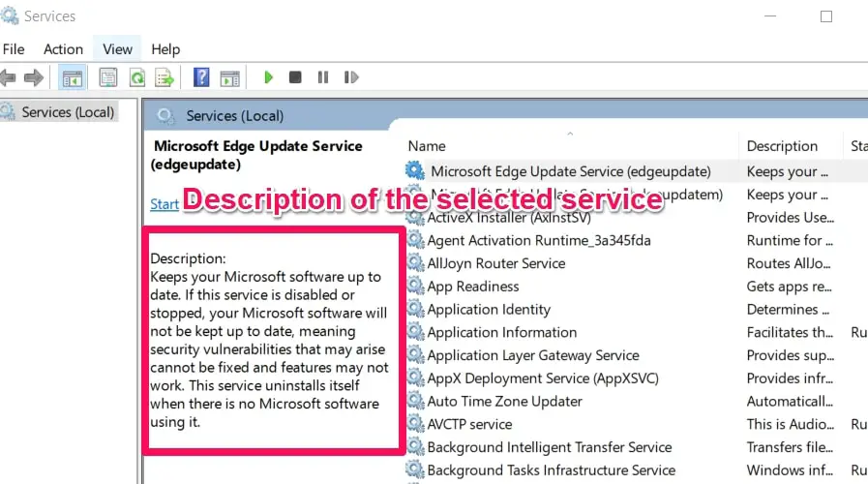Viewport: 868px width, 484px height.
Task: Open the Action menu
Action: (63, 49)
